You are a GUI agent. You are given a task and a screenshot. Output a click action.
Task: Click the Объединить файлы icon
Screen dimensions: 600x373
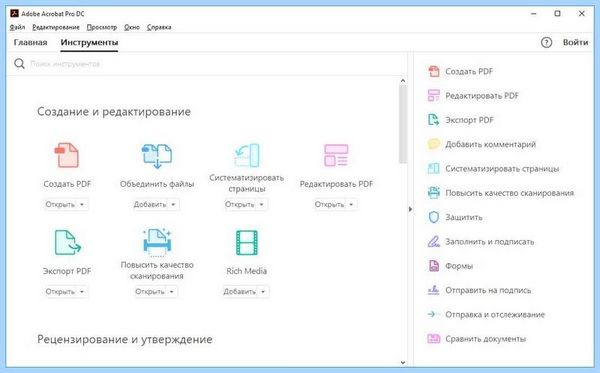tap(157, 156)
